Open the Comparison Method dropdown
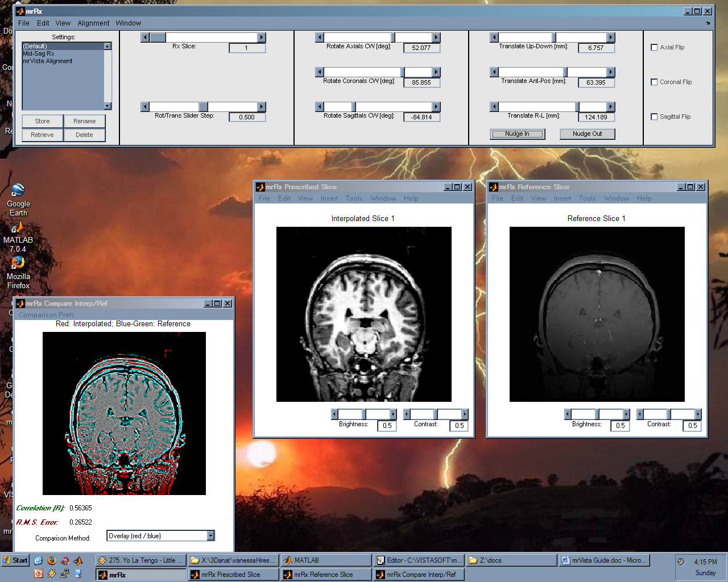728x582 pixels. tap(210, 536)
